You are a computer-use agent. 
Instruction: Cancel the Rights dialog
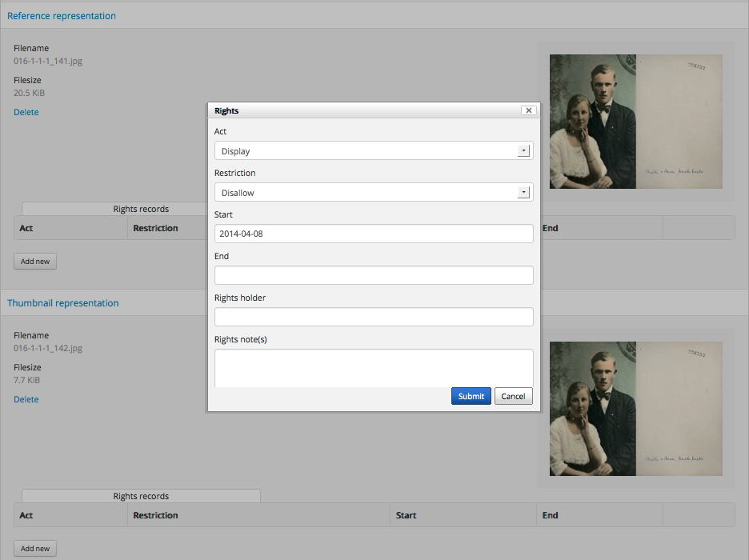tap(513, 396)
